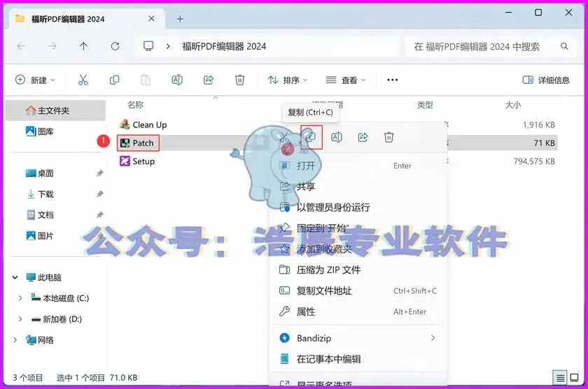Viewport: 588px width, 389px height.
Task: Collapse the 此电脑 tree node
Action: tap(15, 277)
